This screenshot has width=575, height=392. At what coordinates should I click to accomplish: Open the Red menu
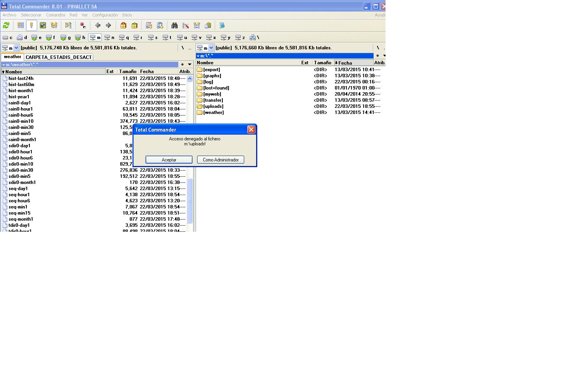[73, 15]
